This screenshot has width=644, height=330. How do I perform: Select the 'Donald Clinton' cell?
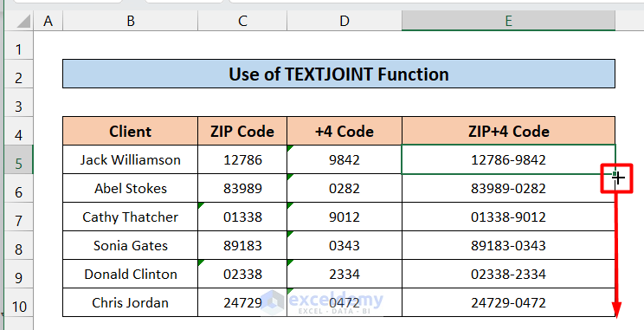[130, 274]
